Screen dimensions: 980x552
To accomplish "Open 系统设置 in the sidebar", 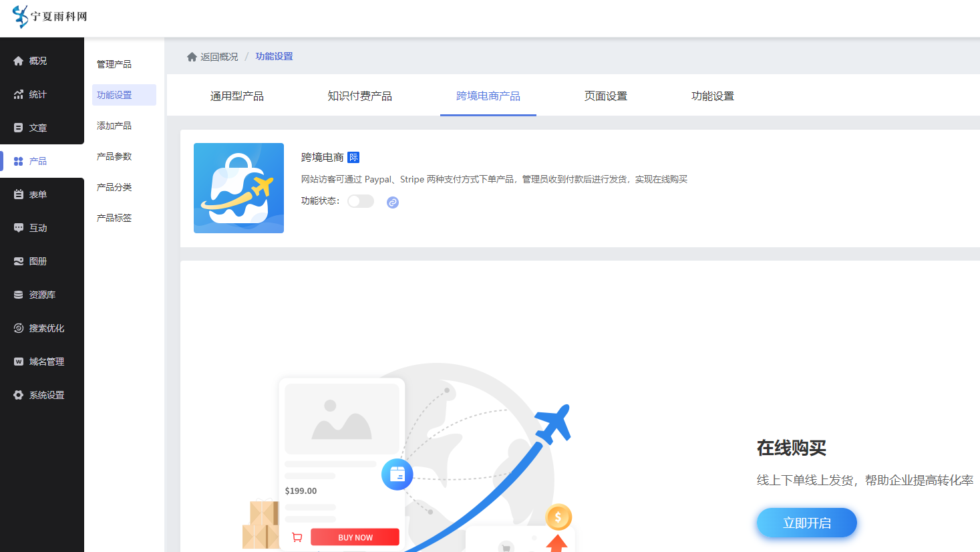I will pos(42,395).
